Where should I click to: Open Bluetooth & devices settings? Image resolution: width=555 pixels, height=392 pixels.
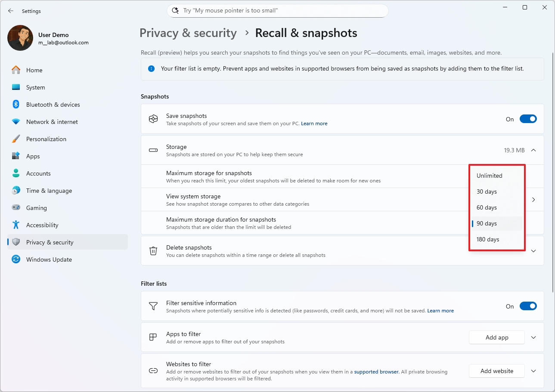coord(53,105)
